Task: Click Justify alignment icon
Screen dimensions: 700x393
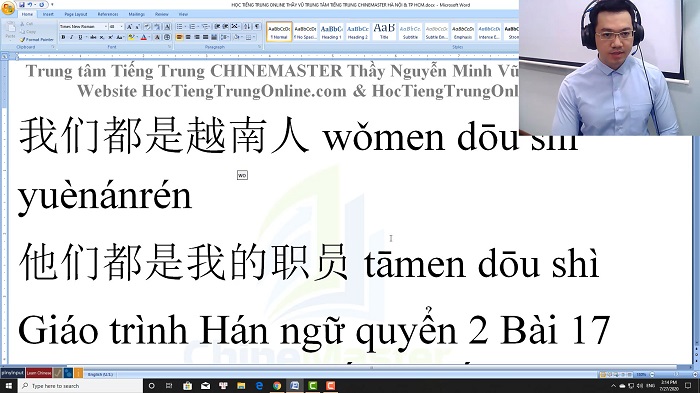Action: point(205,37)
